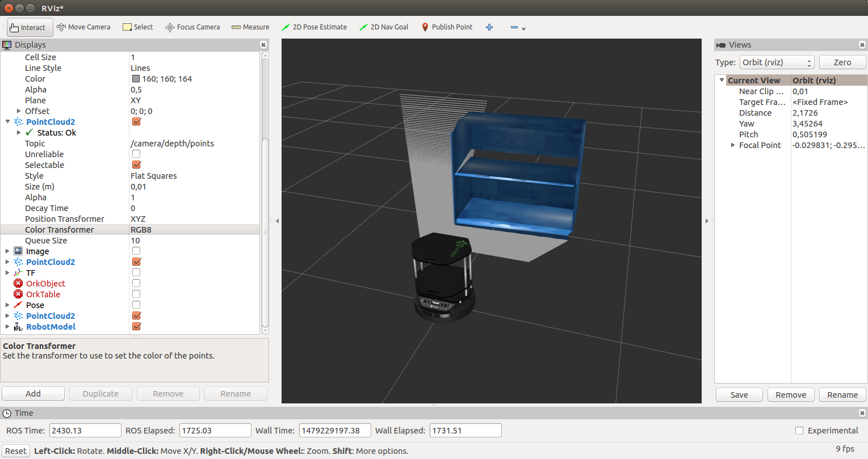Click the Distance value 2,1726
Viewport: 868px width, 459px height.
(805, 113)
